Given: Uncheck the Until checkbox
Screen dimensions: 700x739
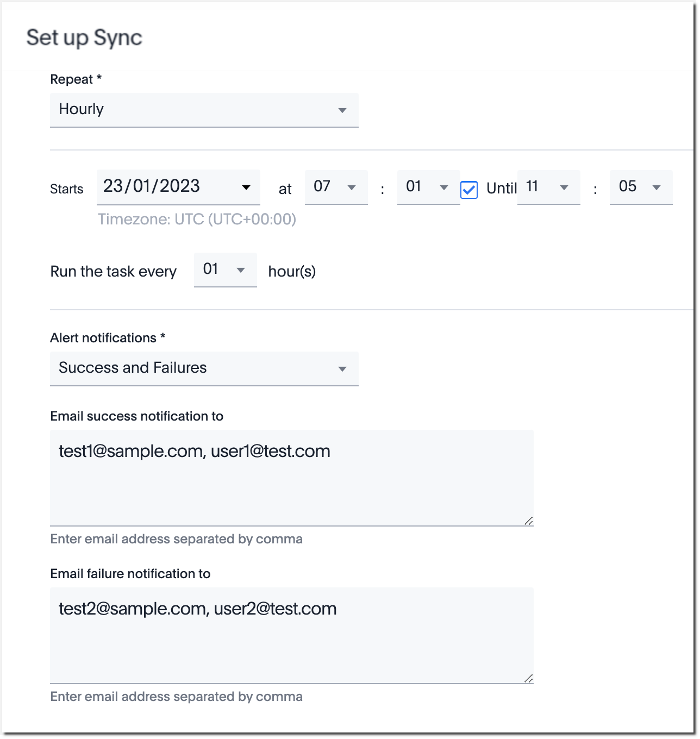Looking at the screenshot, I should coord(468,190).
